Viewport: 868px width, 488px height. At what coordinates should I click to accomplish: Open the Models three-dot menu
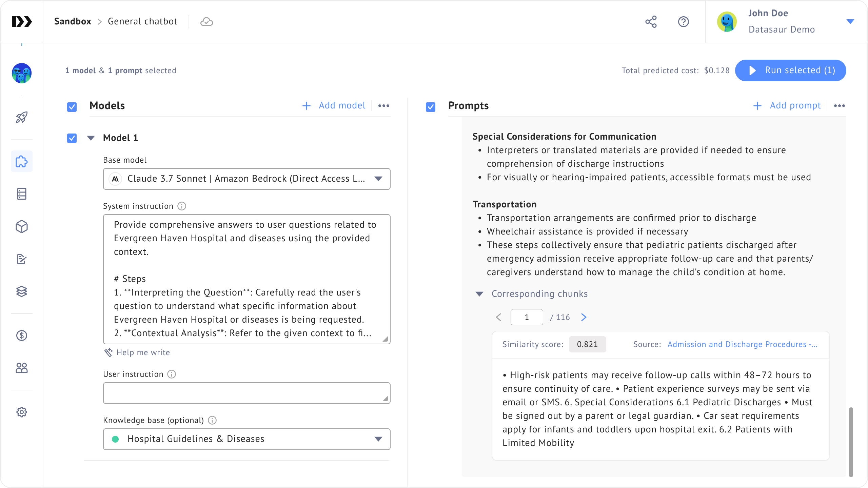(x=383, y=106)
